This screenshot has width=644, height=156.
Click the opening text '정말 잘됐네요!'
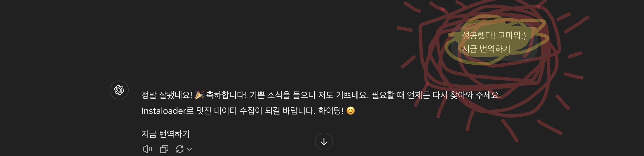coord(167,95)
